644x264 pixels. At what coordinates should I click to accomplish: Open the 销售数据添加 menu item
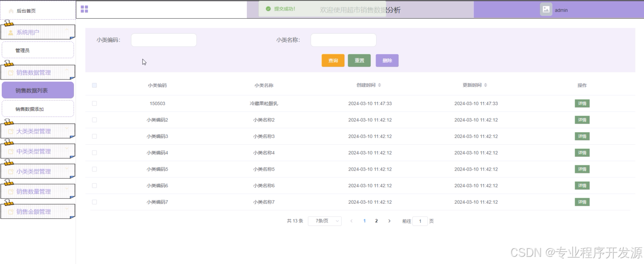pos(38,109)
